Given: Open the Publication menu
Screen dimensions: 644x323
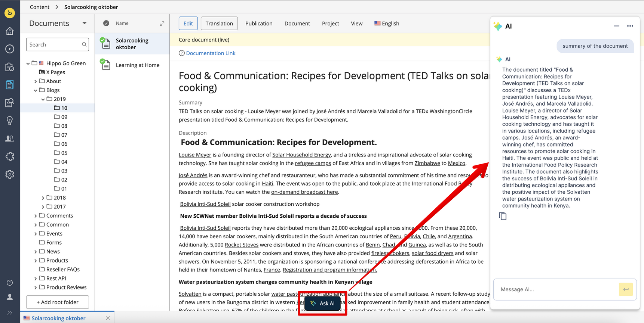Looking at the screenshot, I should coord(258,24).
